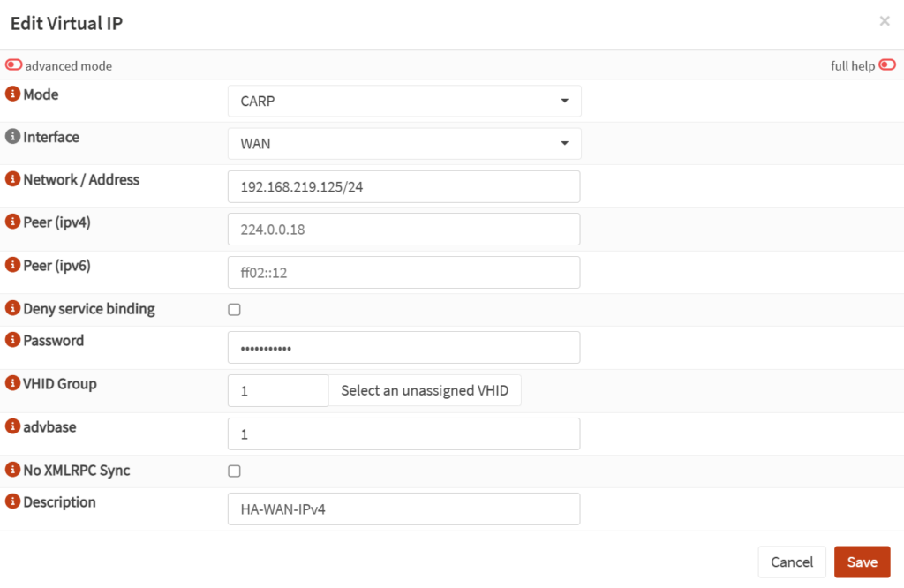The width and height of the screenshot is (904, 588).
Task: Click the advbase info icon
Action: 13,426
